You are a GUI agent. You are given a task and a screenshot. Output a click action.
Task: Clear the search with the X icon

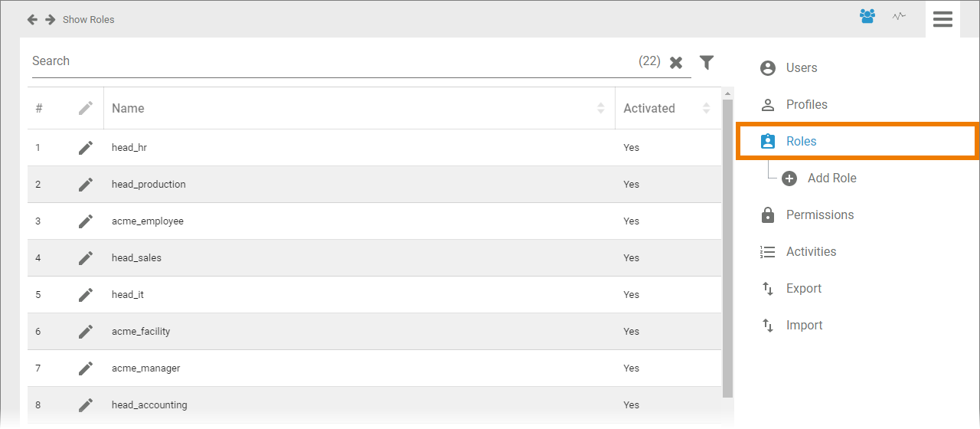click(676, 63)
